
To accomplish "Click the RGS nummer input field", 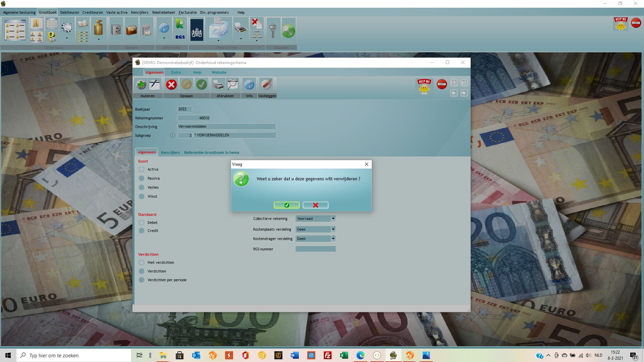I will point(315,249).
